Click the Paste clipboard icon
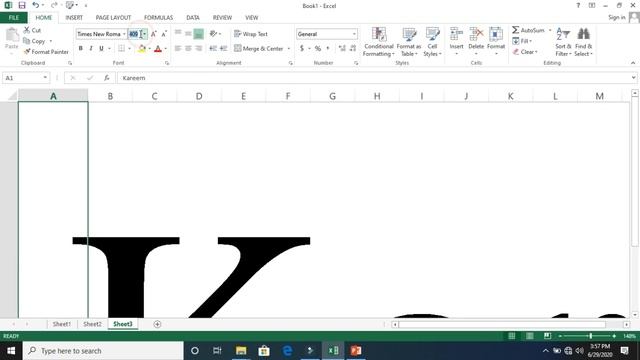Image resolution: width=640 pixels, height=360 pixels. point(12,35)
